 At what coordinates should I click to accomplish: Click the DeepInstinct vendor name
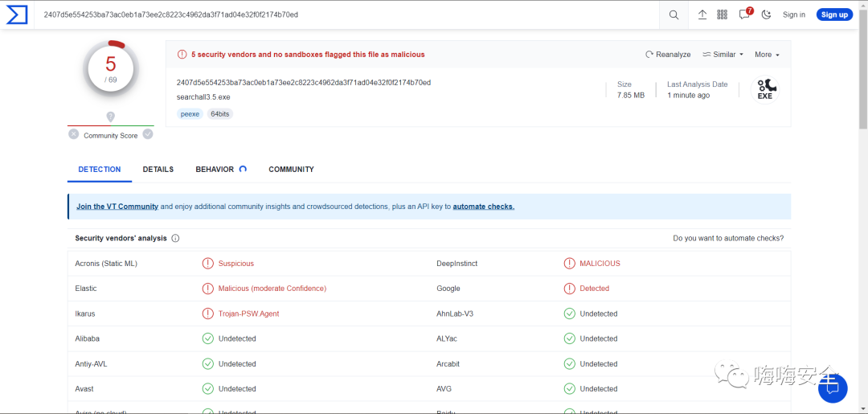coord(457,264)
